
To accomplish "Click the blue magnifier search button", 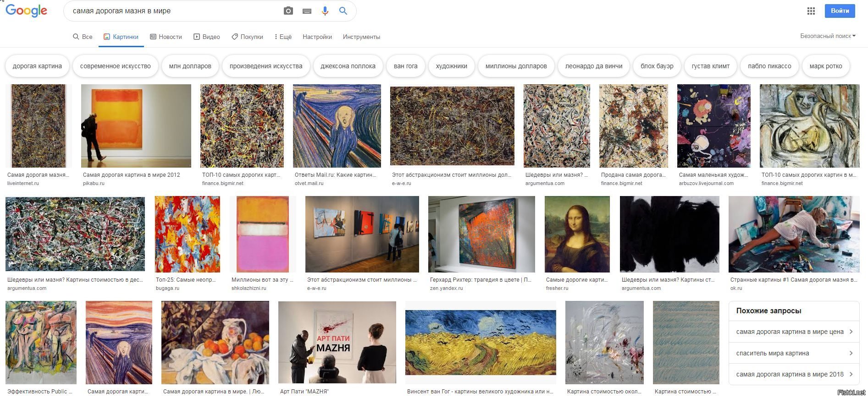I will pos(343,11).
